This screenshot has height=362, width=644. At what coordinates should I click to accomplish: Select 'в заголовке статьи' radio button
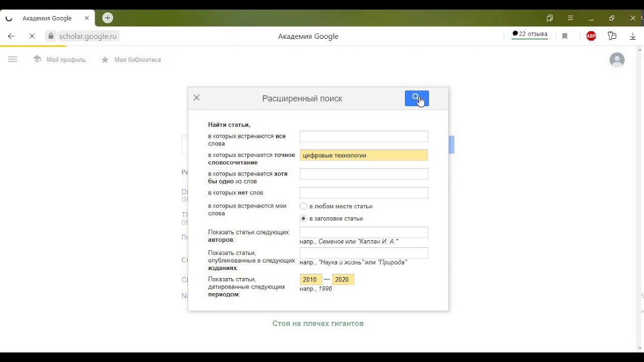[303, 218]
